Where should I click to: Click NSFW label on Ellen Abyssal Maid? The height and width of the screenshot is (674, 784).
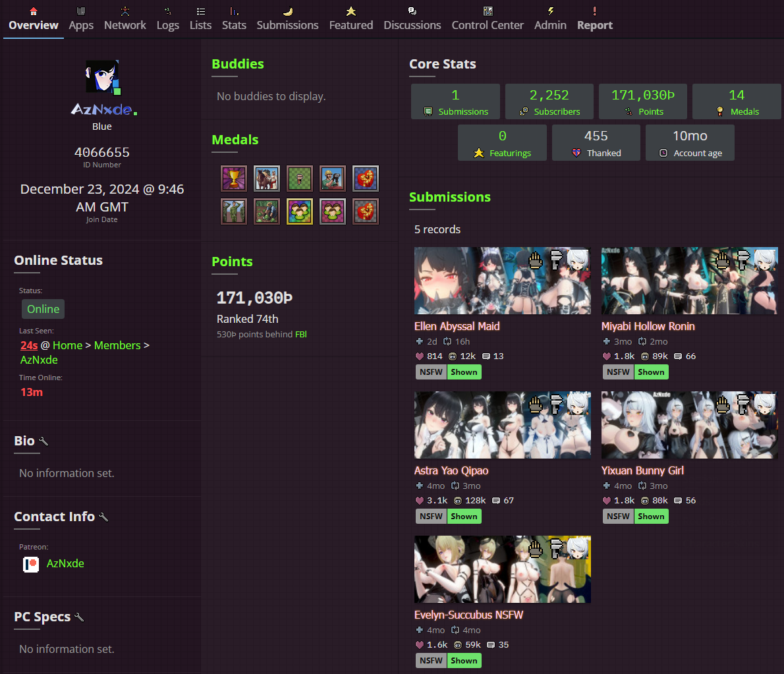pos(431,372)
